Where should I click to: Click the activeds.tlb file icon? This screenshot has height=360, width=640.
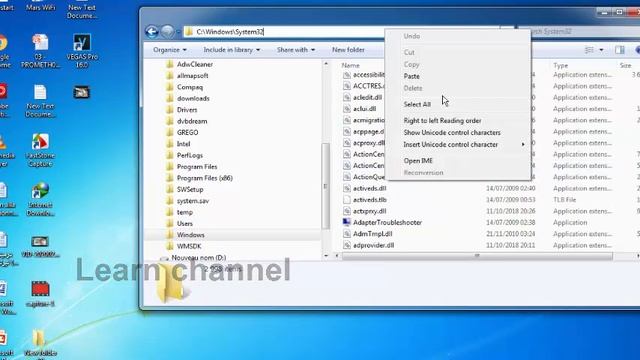coord(347,200)
